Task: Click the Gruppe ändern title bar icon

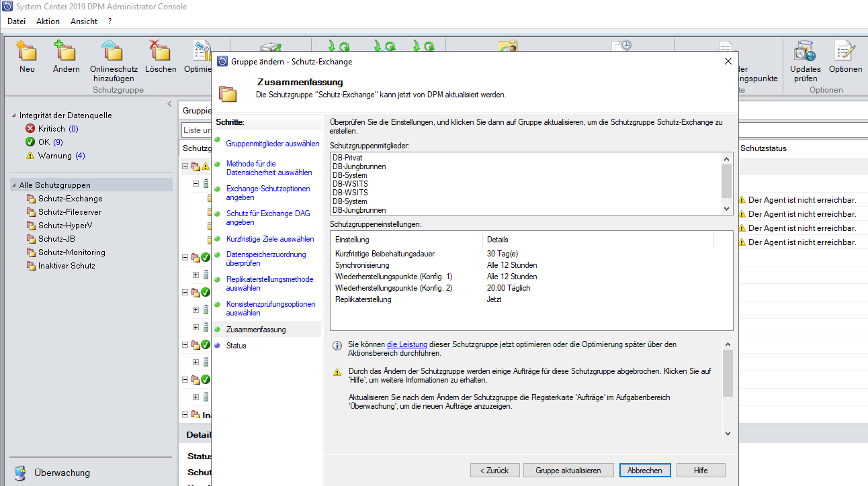Action: coord(222,61)
